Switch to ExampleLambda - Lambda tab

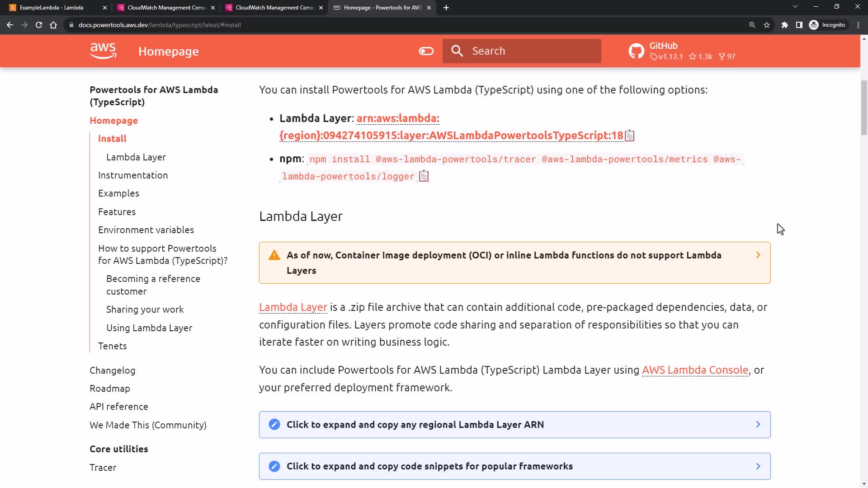point(52,8)
